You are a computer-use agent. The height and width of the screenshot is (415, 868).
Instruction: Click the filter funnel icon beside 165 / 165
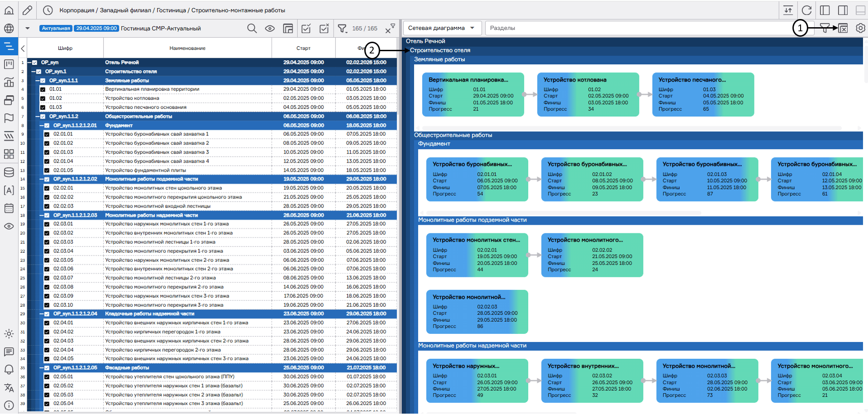point(342,29)
